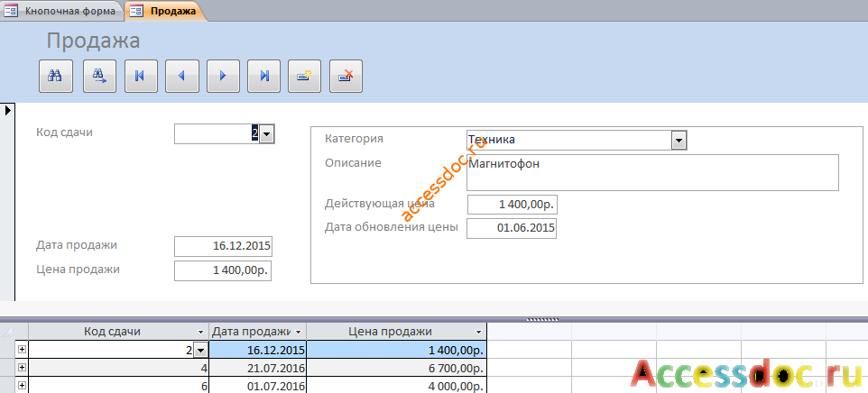Open the Категория dropdown list
This screenshot has width=868, height=393.
coord(679,141)
